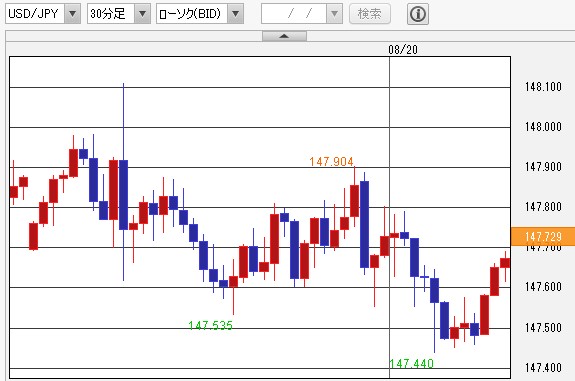Click the 147.400 axis label
Screen dimensions: 575x381
click(x=543, y=367)
